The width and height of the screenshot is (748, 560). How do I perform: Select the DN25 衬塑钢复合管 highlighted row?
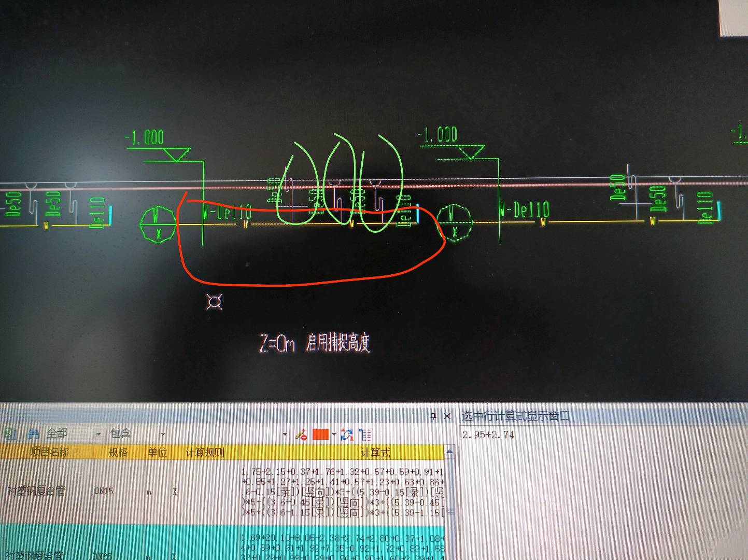(35, 555)
